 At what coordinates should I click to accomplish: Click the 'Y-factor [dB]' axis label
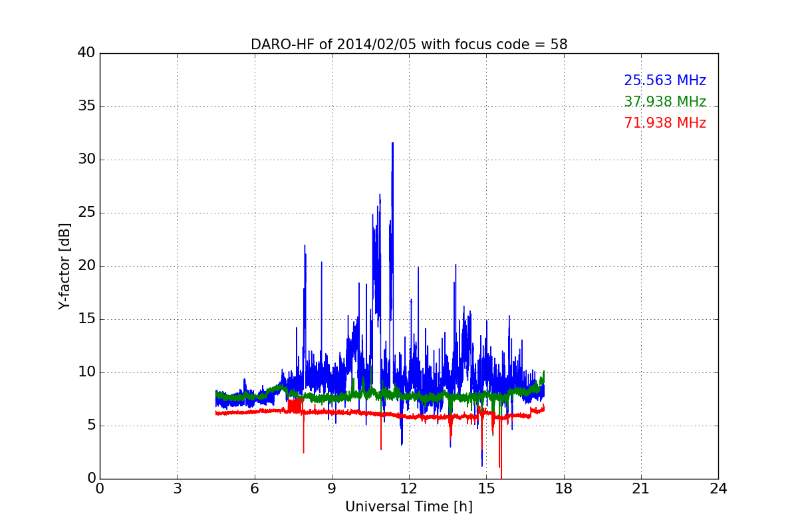[65, 266]
